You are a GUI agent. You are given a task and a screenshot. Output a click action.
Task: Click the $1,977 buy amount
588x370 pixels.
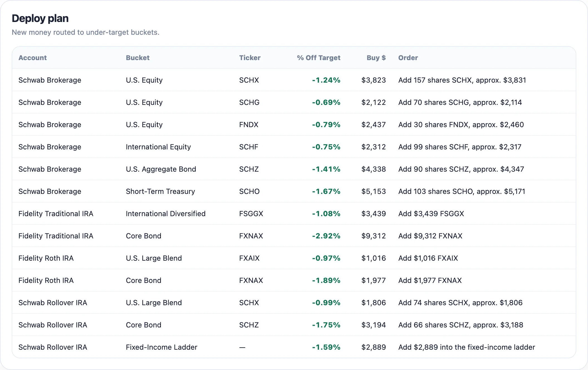374,280
